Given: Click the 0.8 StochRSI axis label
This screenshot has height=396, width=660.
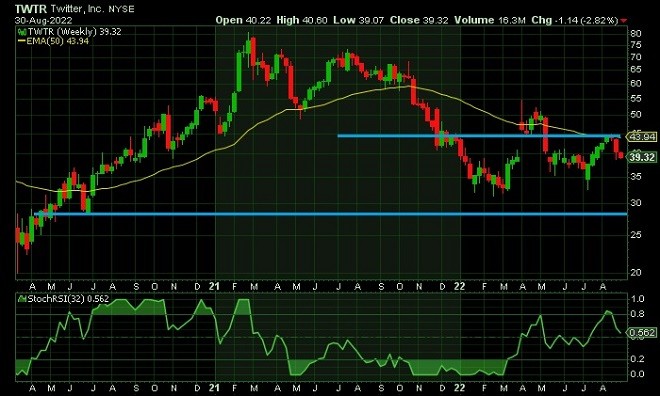Looking at the screenshot, I should click(638, 314).
